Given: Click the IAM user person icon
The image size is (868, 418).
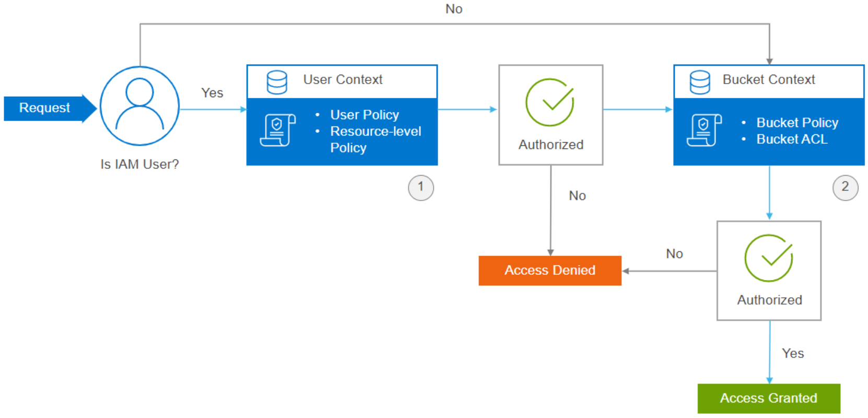Looking at the screenshot, I should click(x=139, y=106).
